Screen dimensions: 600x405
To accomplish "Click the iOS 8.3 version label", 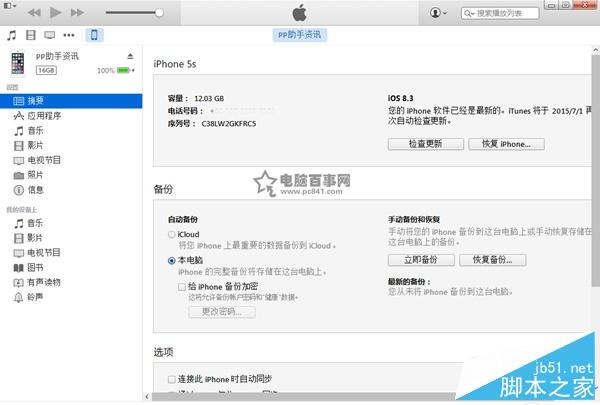I will (x=401, y=98).
